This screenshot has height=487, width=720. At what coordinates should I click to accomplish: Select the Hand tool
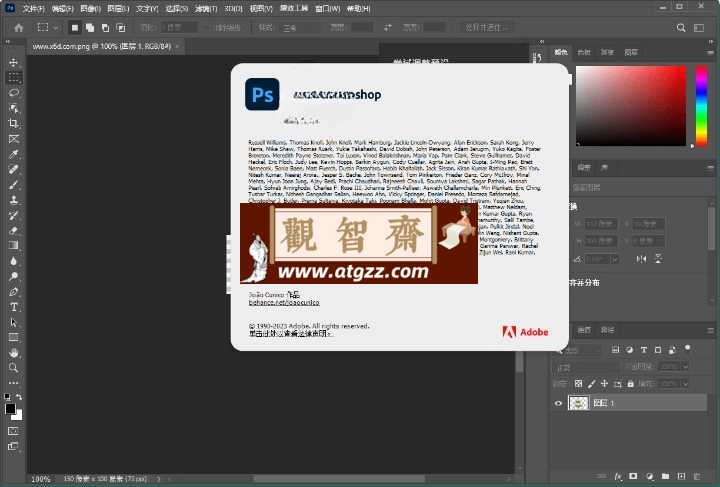click(13, 353)
